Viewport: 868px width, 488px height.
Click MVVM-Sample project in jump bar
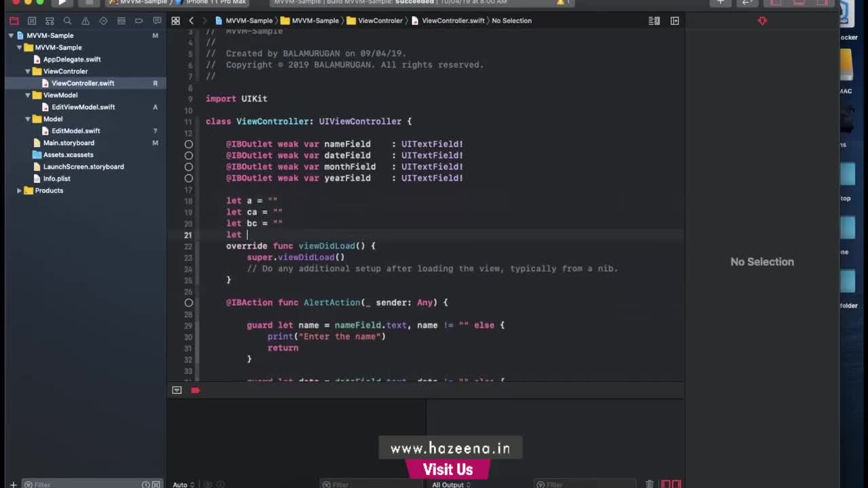point(244,21)
